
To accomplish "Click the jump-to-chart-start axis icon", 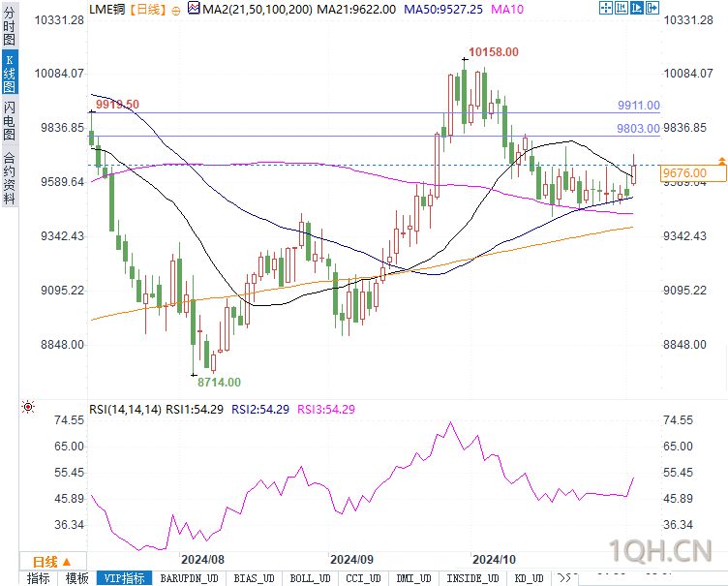I will point(622,8).
